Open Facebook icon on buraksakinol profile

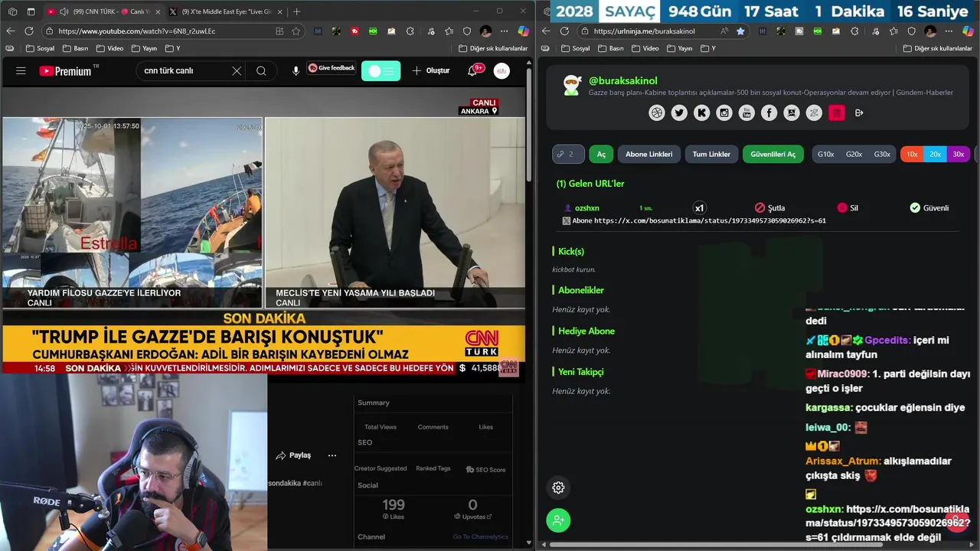[769, 112]
